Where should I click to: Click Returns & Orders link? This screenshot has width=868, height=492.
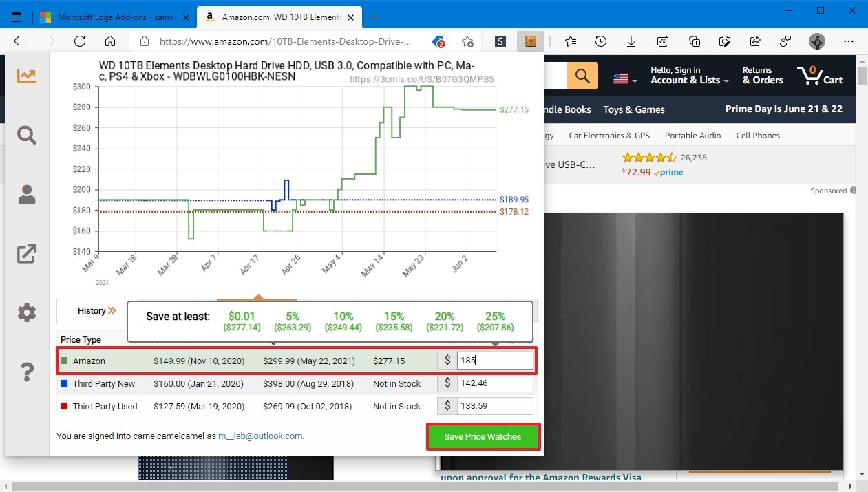[x=763, y=75]
